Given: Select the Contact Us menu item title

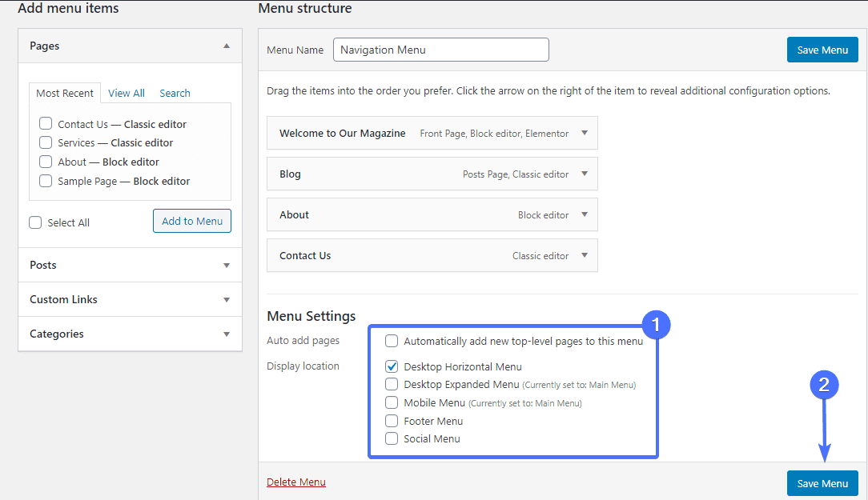Looking at the screenshot, I should pos(305,255).
